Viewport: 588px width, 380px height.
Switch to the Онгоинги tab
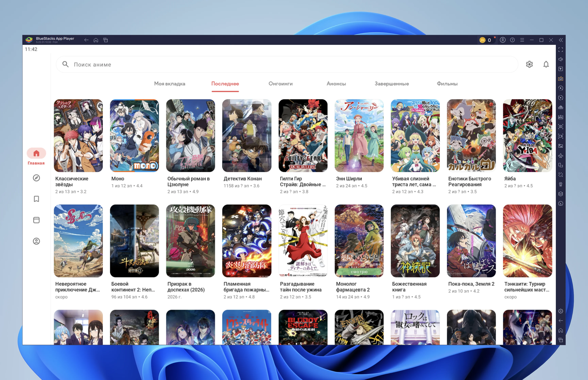[281, 84]
